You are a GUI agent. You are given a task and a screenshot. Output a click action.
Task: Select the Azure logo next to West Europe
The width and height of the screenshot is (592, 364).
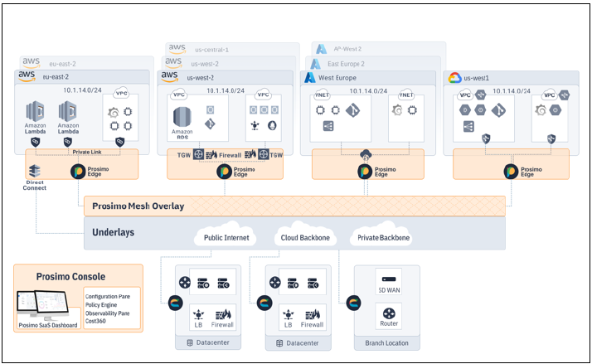pos(310,77)
